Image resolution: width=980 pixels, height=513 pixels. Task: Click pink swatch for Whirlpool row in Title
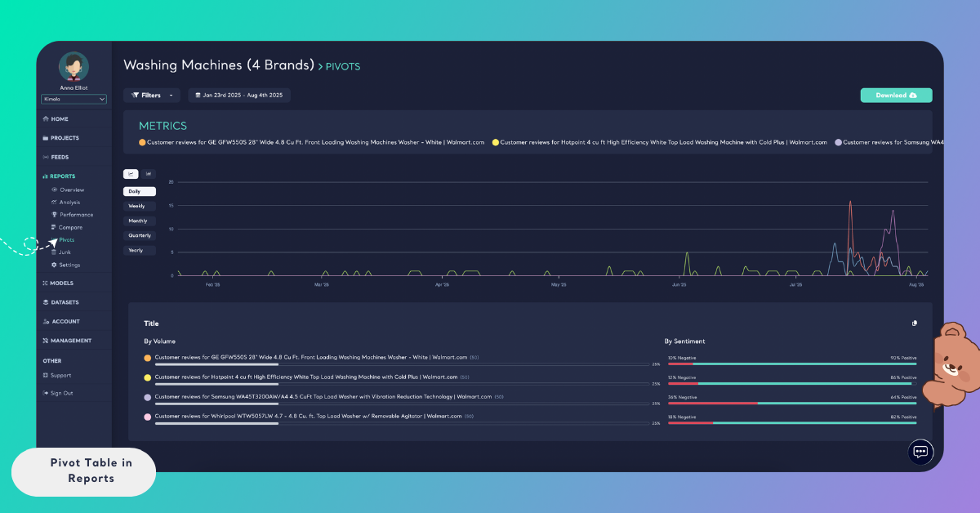click(148, 417)
